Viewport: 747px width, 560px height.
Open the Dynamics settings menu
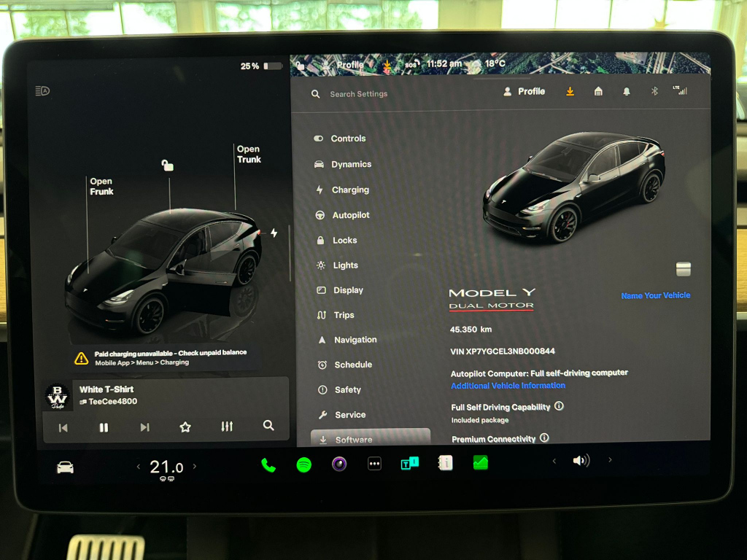coord(343,164)
